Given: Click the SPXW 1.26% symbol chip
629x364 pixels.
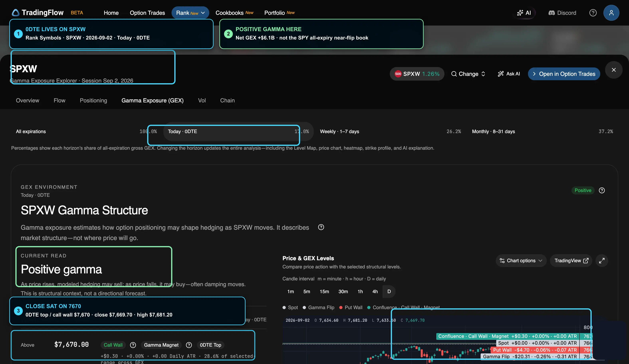Looking at the screenshot, I should 417,74.
